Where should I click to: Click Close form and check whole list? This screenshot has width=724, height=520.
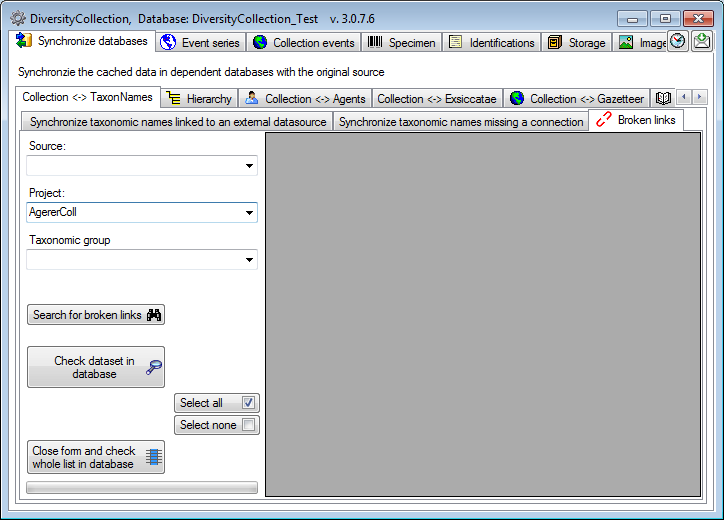[96, 457]
